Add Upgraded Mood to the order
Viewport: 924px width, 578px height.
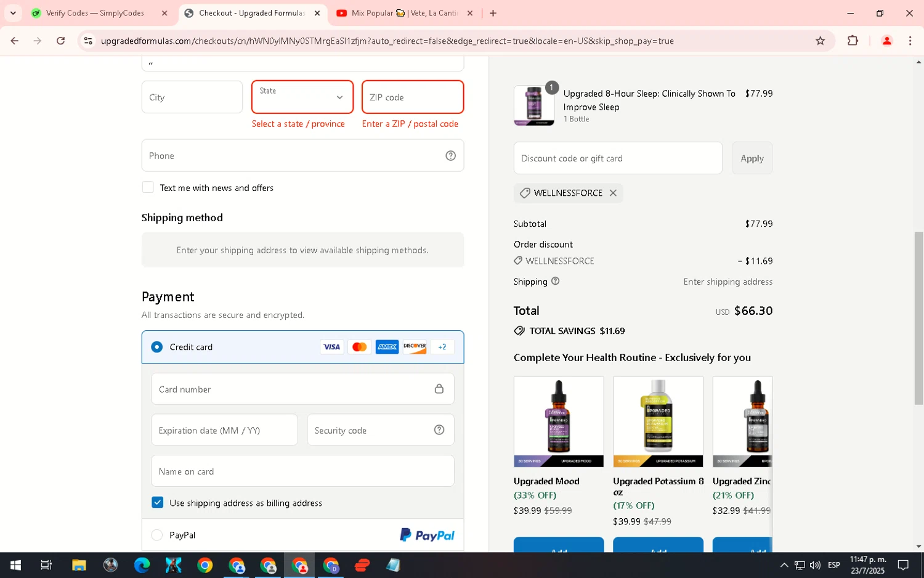click(x=559, y=545)
